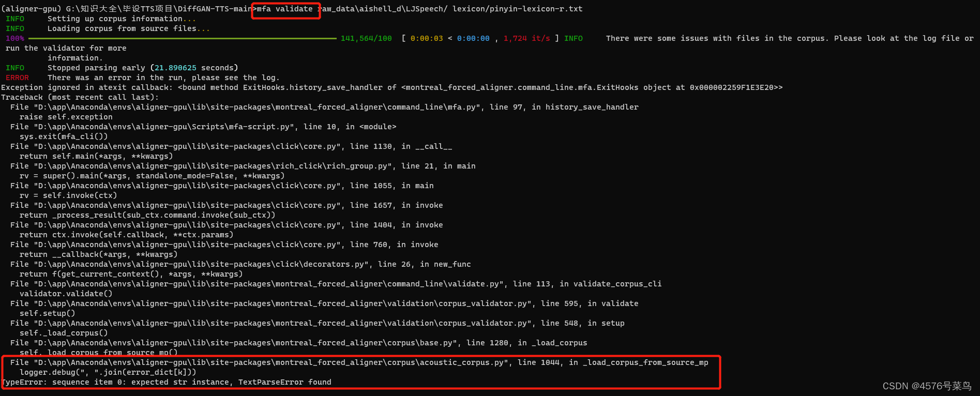Screen dimensions: 980x396
Task: Click the TypeError sequence item message
Action: [167, 382]
